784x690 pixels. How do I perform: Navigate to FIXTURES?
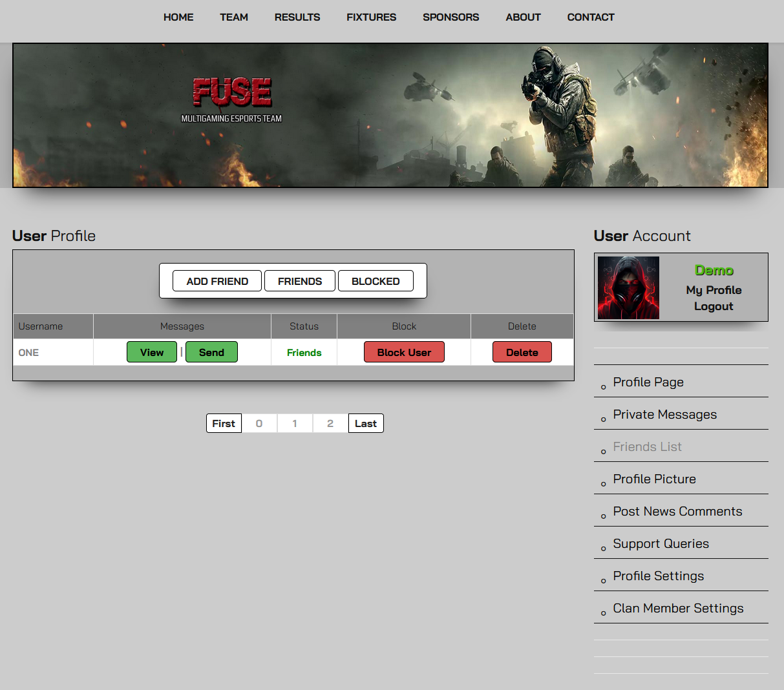point(371,17)
